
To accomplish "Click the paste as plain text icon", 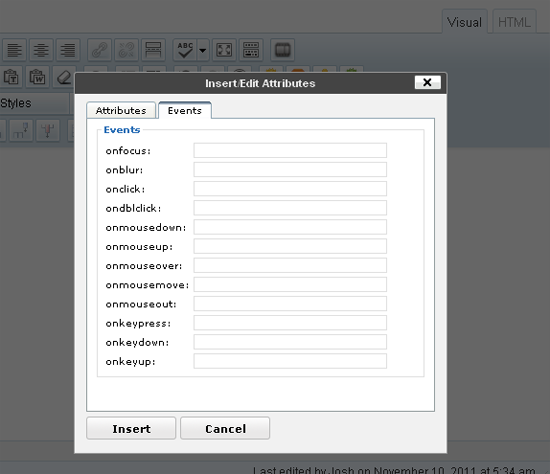I will tap(12, 76).
